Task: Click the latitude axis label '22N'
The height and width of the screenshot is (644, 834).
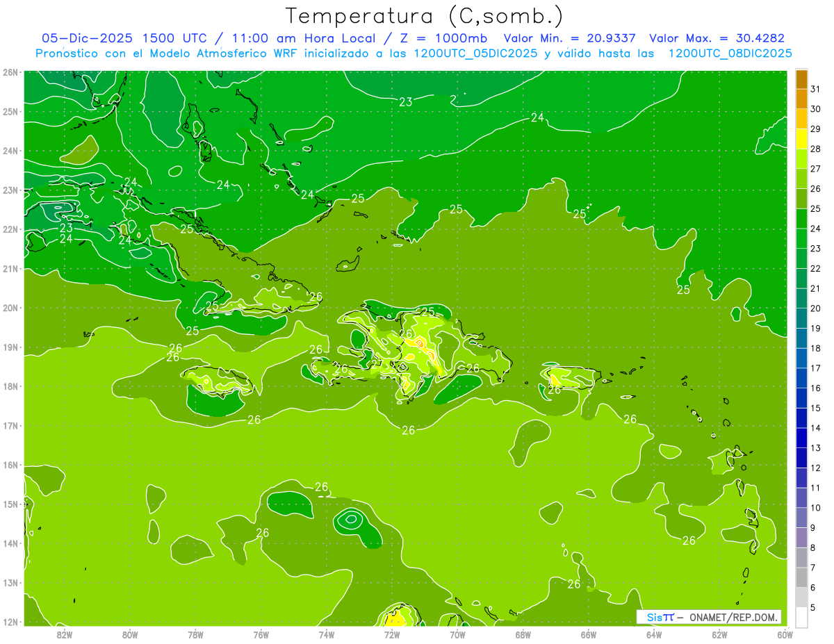Action: click(10, 229)
